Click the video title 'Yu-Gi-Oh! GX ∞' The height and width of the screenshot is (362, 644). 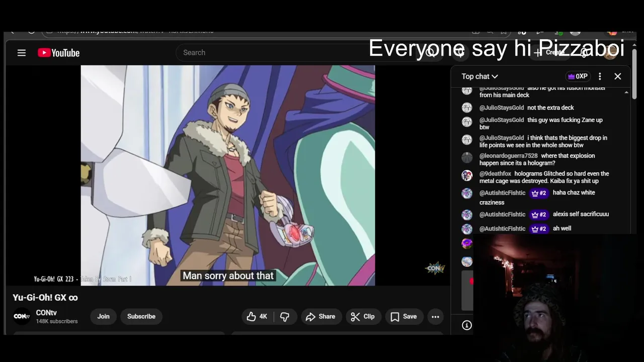(45, 297)
